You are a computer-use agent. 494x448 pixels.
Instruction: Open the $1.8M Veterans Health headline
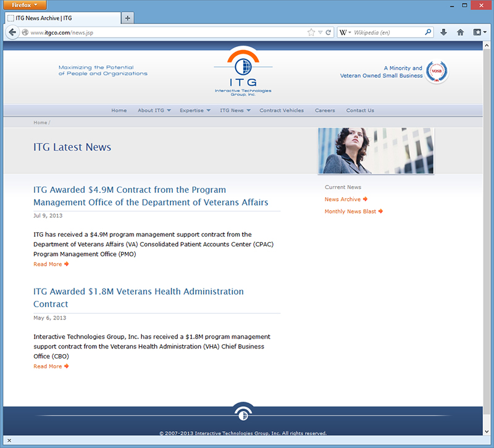click(138, 298)
